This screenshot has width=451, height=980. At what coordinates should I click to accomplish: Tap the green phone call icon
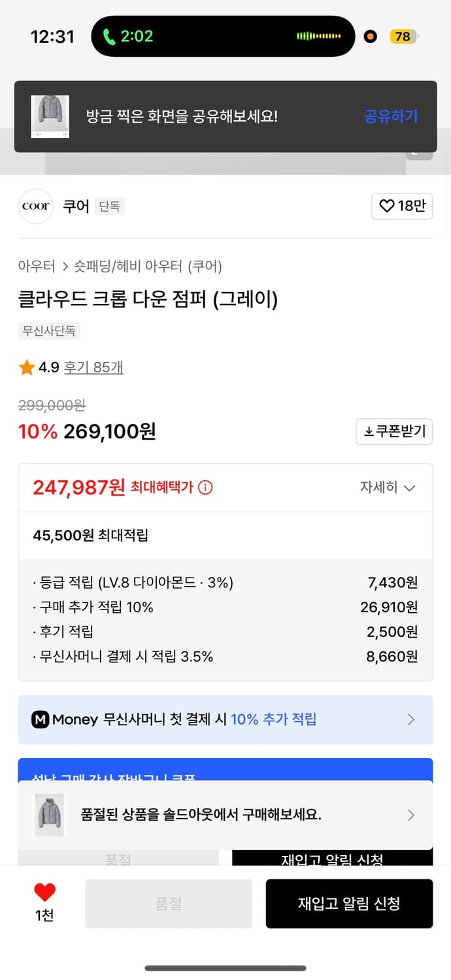(110, 37)
